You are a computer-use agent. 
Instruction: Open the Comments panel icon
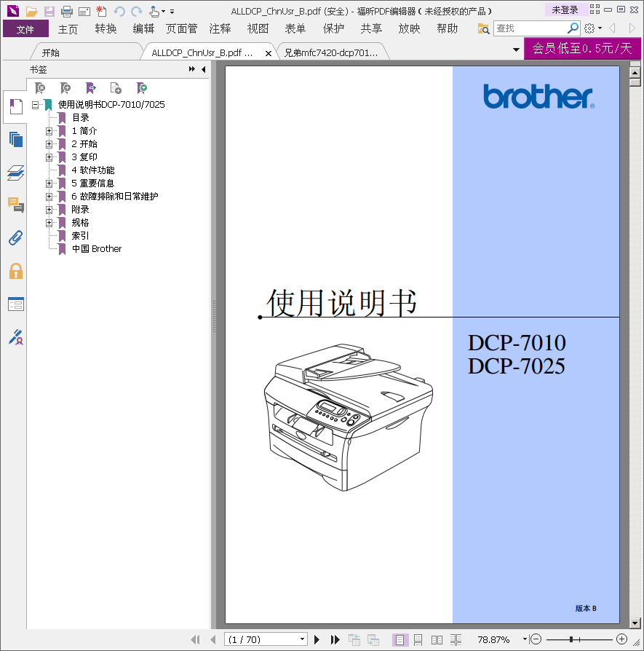(x=16, y=205)
